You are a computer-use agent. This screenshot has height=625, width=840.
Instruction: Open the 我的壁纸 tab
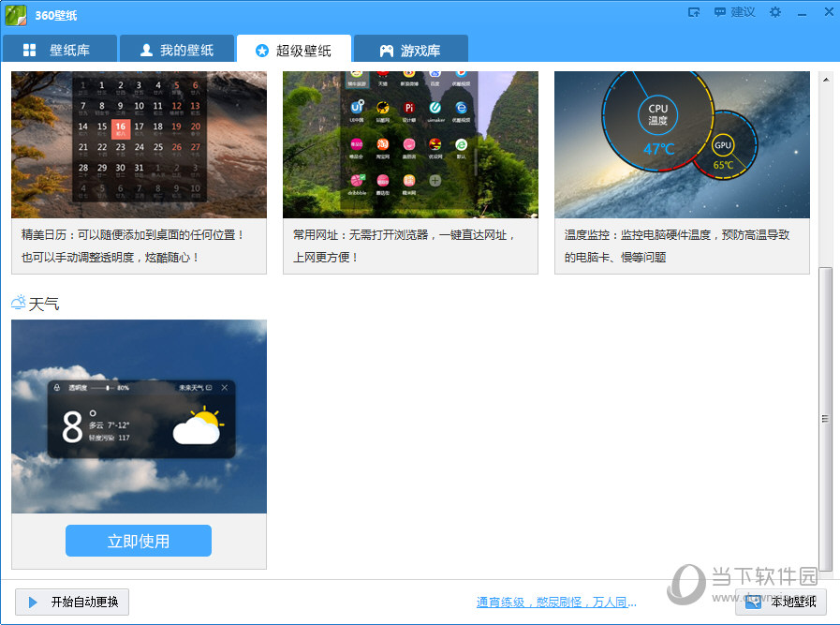click(176, 50)
